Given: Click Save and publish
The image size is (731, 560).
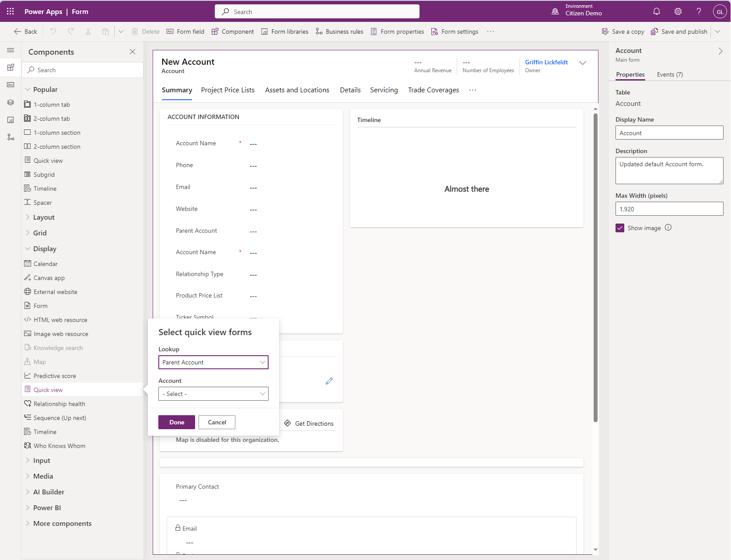Looking at the screenshot, I should click(679, 31).
